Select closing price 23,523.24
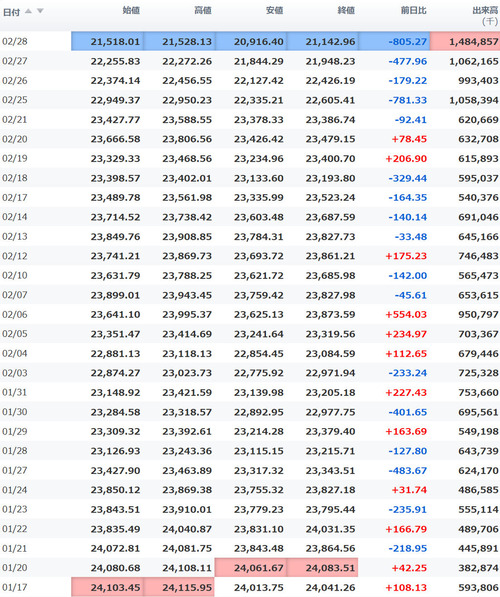 pos(330,198)
